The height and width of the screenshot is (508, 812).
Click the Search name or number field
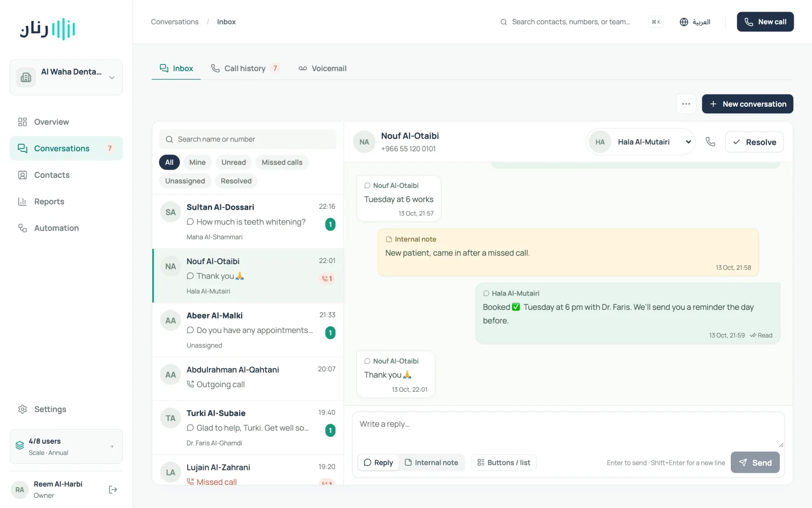[x=248, y=139]
